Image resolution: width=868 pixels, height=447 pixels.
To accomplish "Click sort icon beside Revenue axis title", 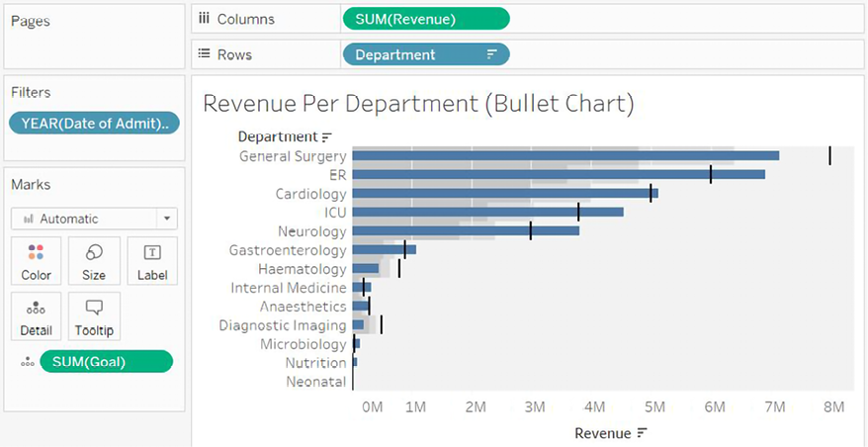I will tap(643, 433).
